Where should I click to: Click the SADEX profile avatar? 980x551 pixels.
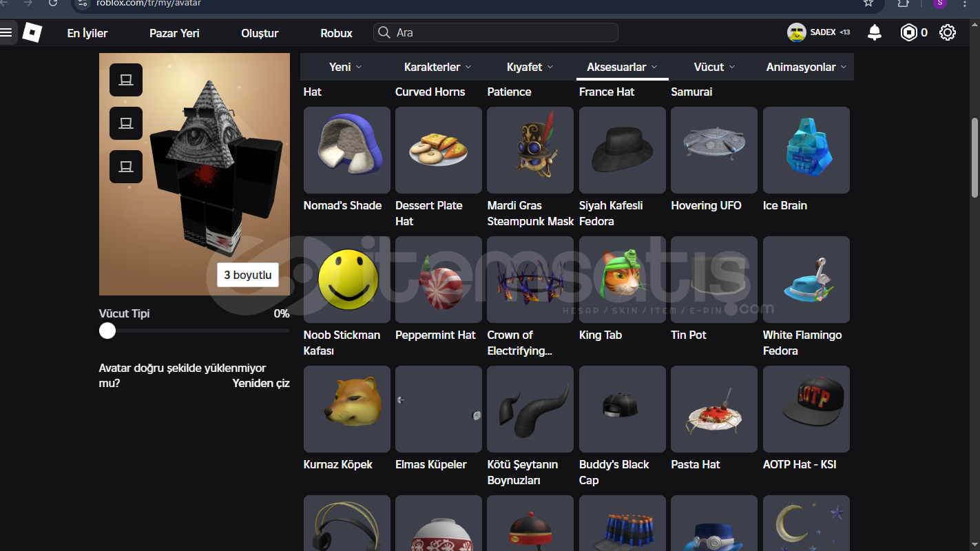(797, 32)
